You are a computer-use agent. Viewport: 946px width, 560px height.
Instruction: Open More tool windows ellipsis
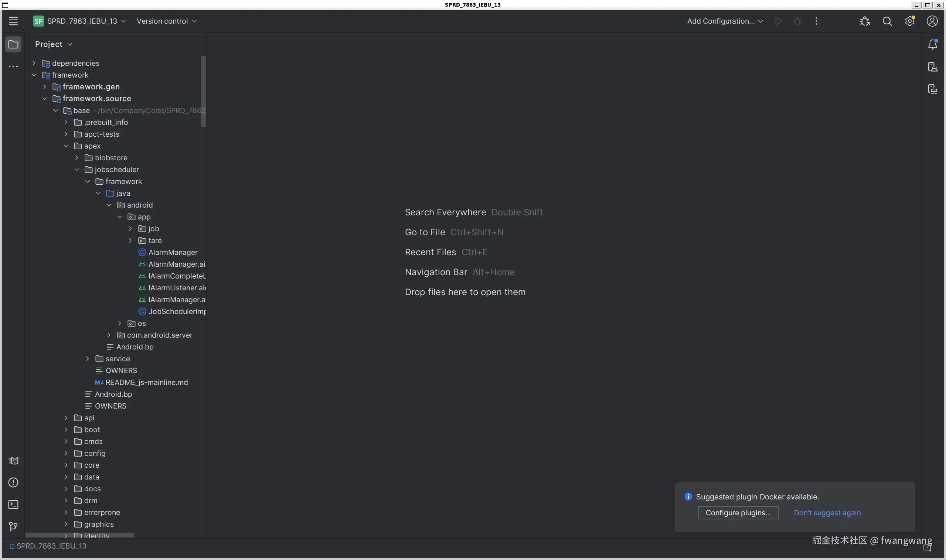coord(13,67)
